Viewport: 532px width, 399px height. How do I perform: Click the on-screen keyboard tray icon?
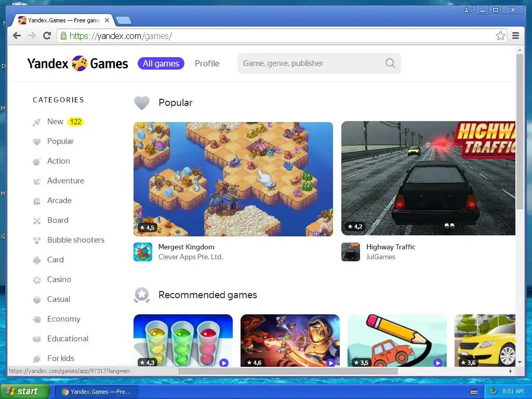tap(474, 392)
